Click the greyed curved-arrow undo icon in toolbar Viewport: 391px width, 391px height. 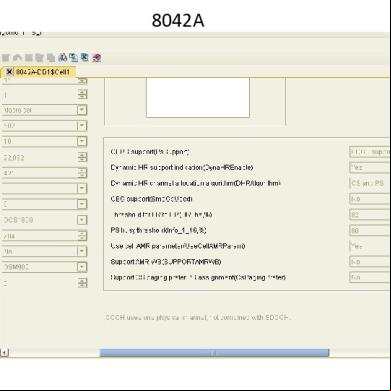17,58
